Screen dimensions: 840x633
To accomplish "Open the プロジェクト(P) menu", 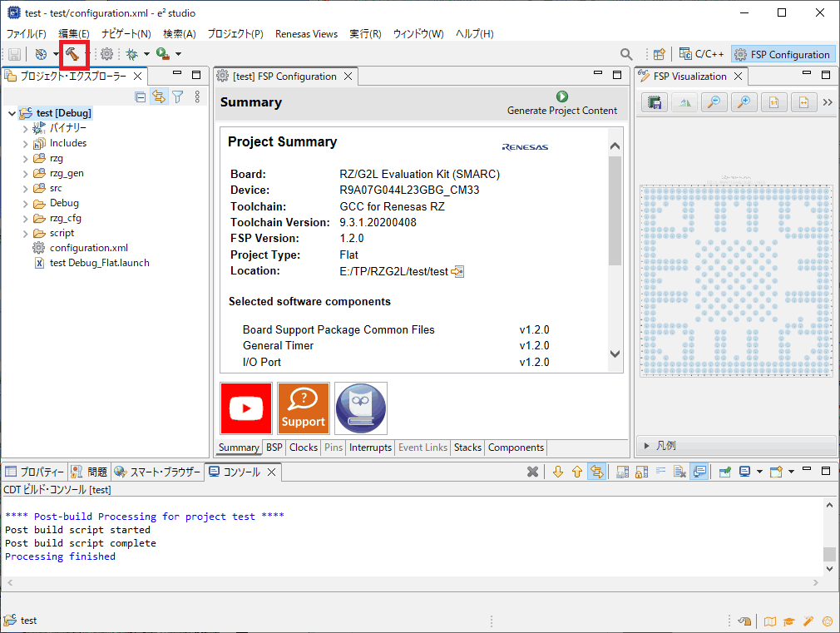I will [x=235, y=34].
